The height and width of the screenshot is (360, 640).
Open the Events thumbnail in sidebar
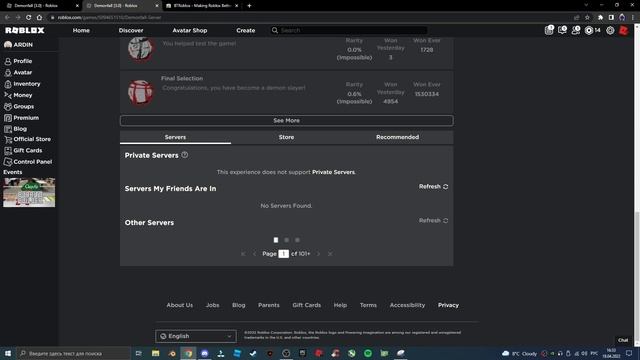[x=29, y=192]
